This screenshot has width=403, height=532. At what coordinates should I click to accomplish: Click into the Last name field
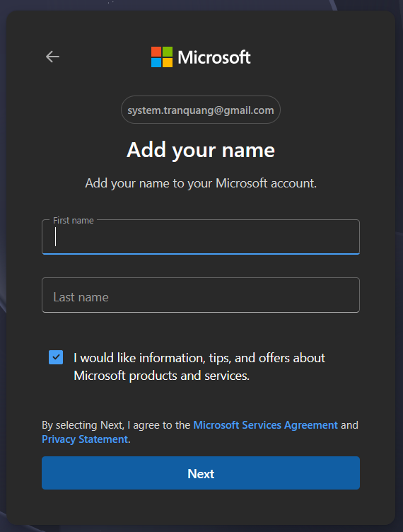click(x=201, y=295)
